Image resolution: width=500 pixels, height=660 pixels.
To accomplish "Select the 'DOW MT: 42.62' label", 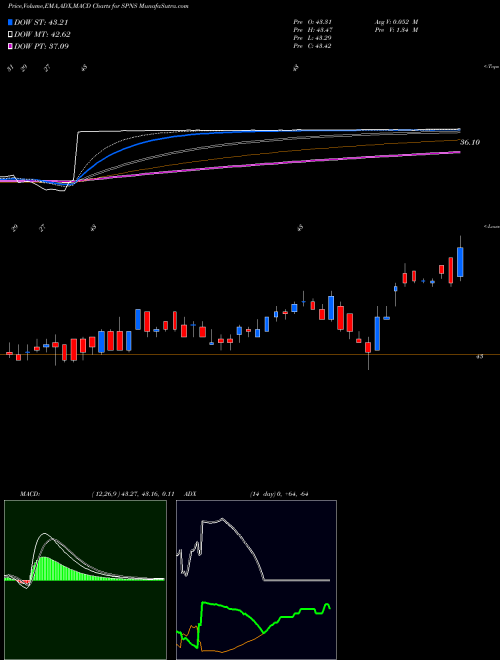I will tap(42, 34).
